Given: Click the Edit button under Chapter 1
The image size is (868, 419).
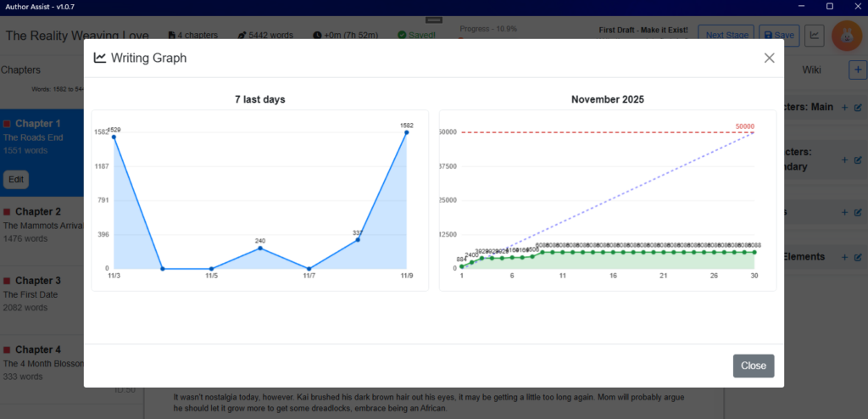Looking at the screenshot, I should [16, 180].
